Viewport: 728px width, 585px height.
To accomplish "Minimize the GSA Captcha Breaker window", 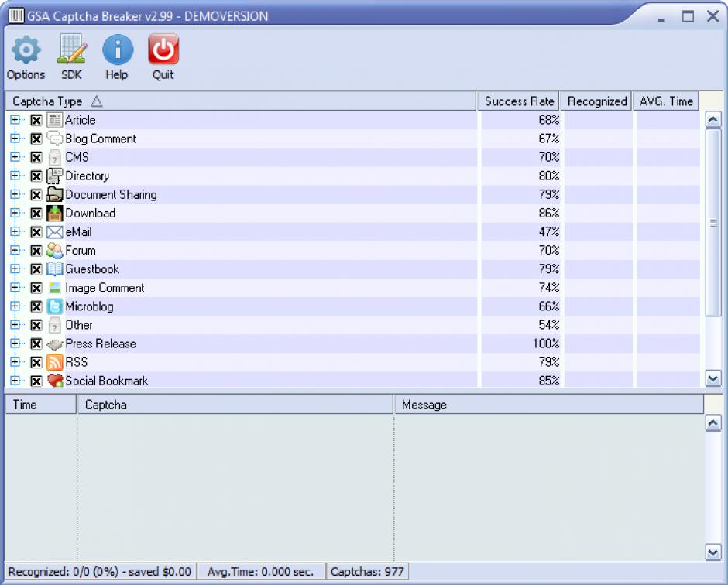I will coord(661,19).
